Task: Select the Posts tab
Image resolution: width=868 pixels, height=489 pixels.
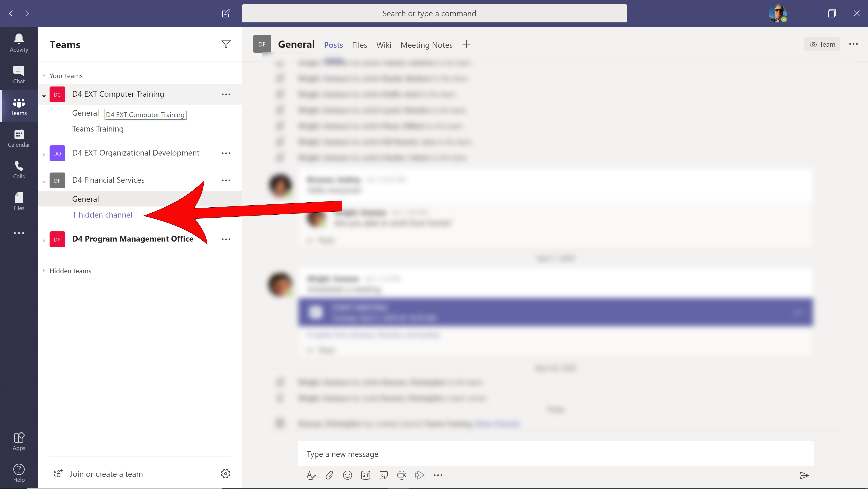Action: pos(333,45)
